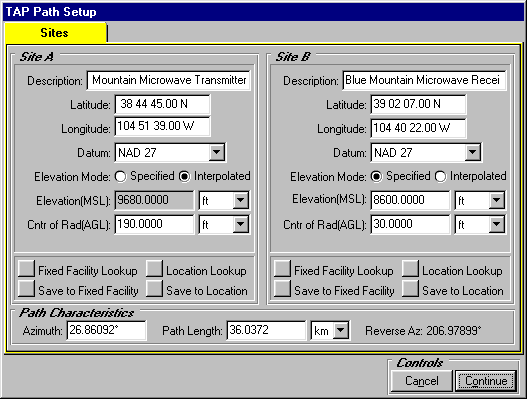The height and width of the screenshot is (399, 527).
Task: Click Site B Save to Fixed Facility button
Action: (282, 288)
